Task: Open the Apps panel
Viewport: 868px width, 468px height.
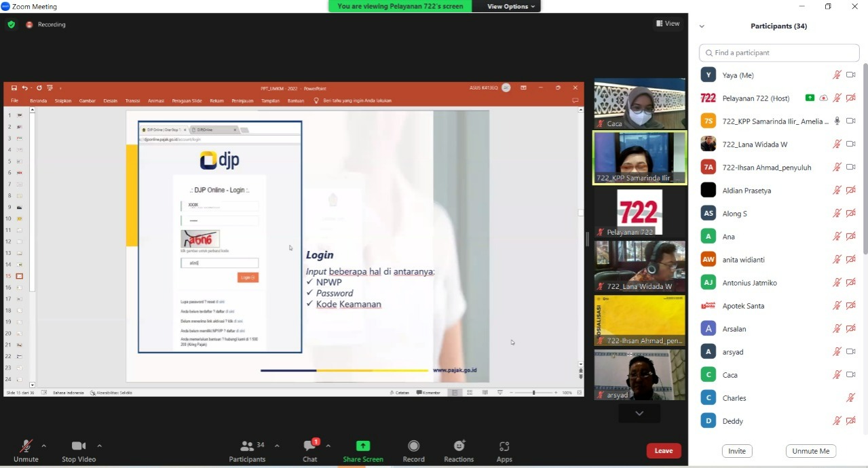Action: [x=504, y=446]
